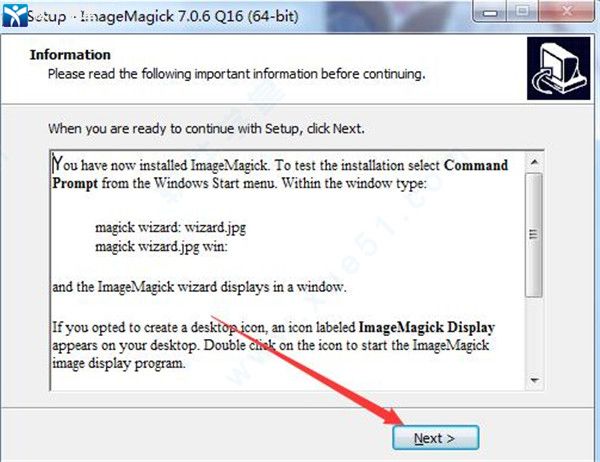
Task: Click the Next > button
Action: pyautogui.click(x=435, y=438)
